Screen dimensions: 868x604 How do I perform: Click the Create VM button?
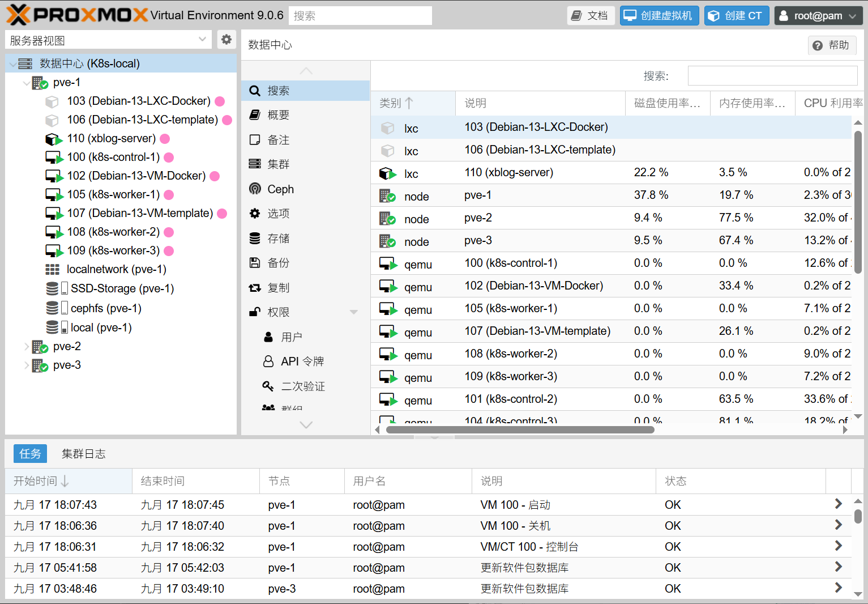[x=659, y=16]
